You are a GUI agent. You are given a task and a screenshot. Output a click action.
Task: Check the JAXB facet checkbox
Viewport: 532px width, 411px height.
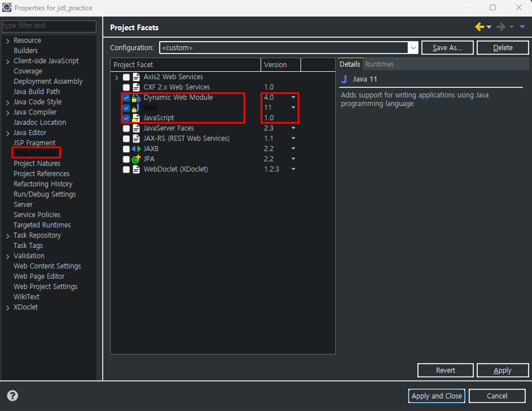click(x=126, y=149)
